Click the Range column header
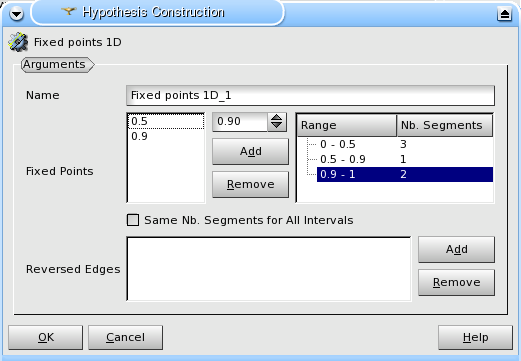521x361 pixels. point(347,125)
